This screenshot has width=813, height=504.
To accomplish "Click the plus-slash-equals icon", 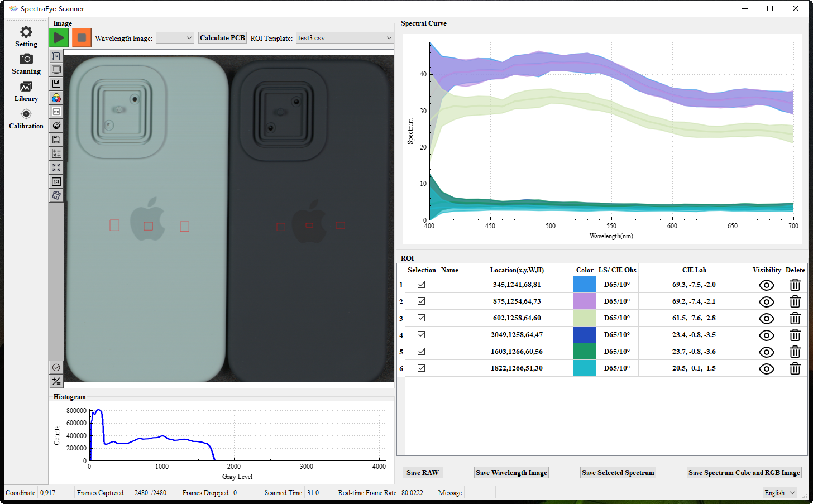I will (56, 381).
